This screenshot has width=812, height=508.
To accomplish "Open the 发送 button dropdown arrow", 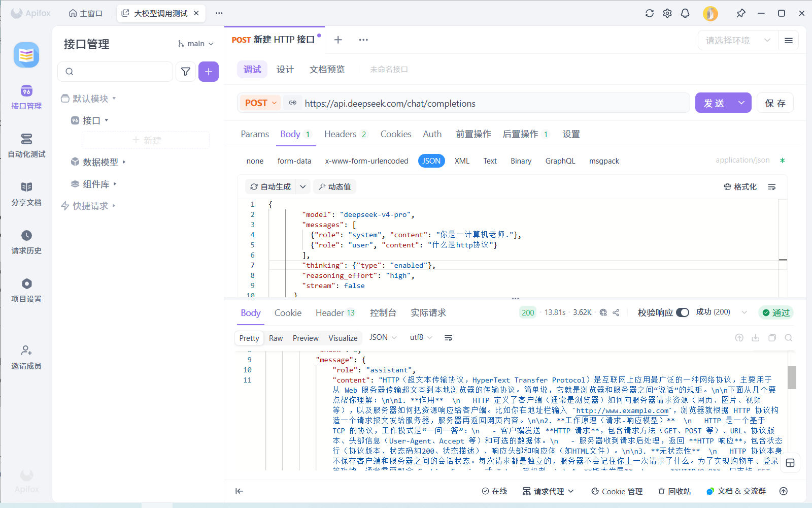I will (x=741, y=103).
